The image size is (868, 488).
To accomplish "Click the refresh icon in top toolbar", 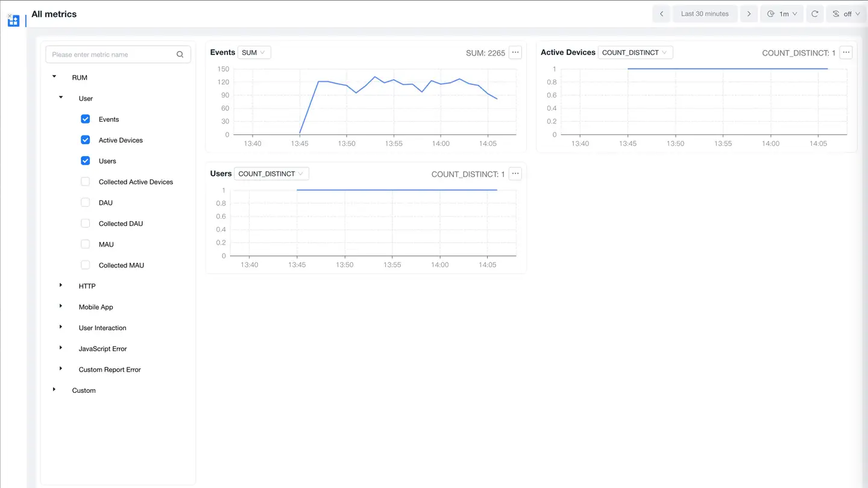I will 814,14.
